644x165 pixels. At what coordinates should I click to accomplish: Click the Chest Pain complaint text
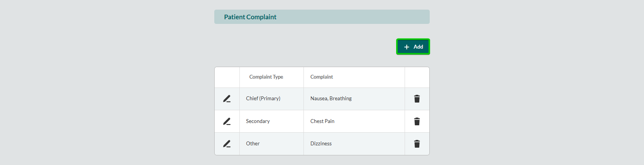pyautogui.click(x=322, y=121)
